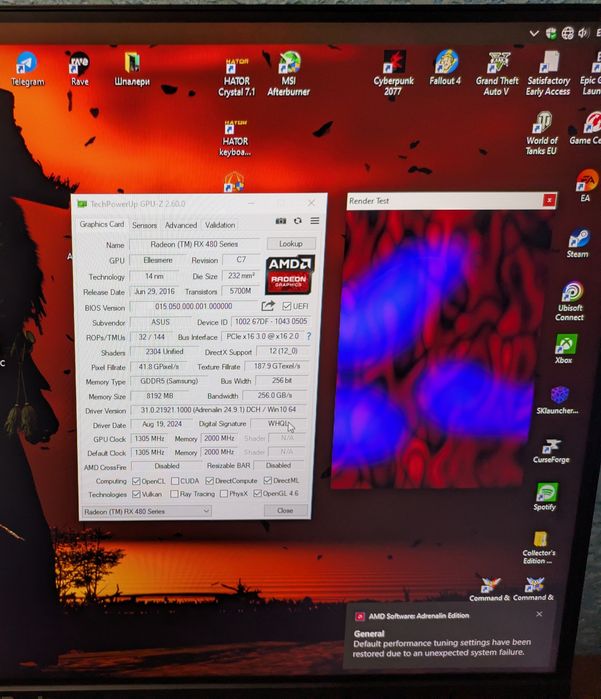The image size is (601, 699).
Task: Click the Windows Security tray icon
Action: pos(552,33)
